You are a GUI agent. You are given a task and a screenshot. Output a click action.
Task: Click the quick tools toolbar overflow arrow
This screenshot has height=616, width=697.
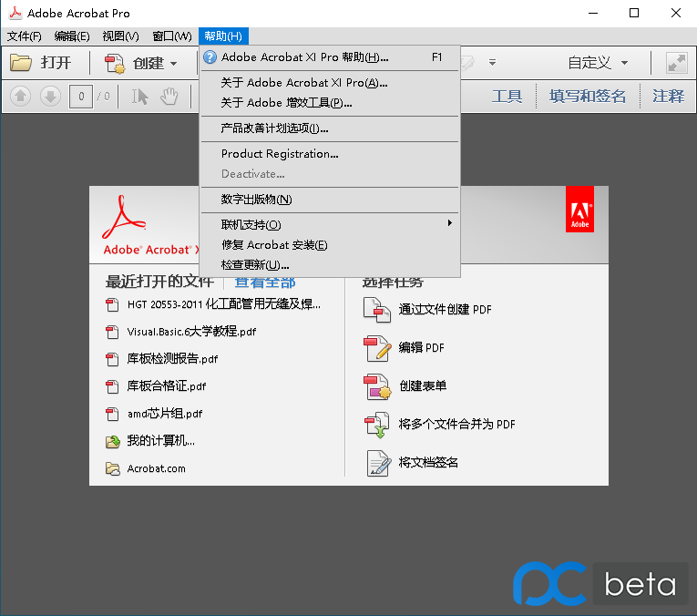492,63
